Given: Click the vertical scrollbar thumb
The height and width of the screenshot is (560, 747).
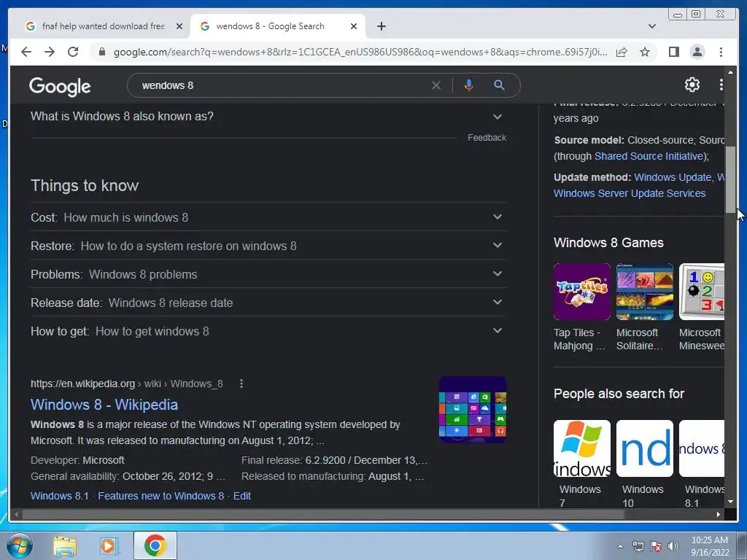Looking at the screenshot, I should point(730,179).
